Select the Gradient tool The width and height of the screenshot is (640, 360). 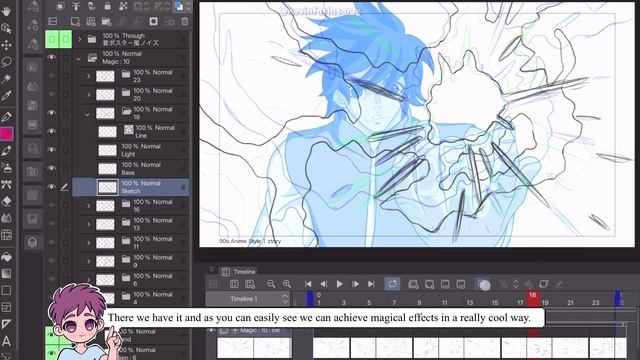click(6, 273)
